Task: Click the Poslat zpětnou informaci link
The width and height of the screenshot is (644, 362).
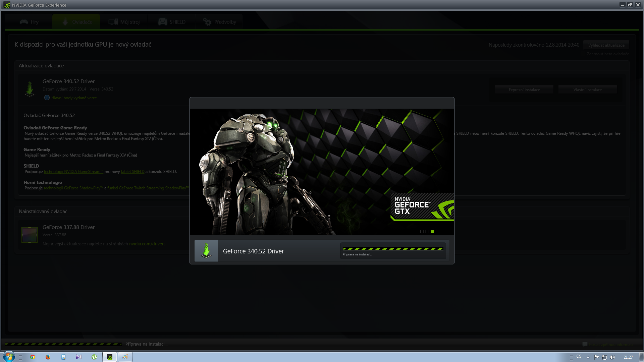Action: [611, 344]
